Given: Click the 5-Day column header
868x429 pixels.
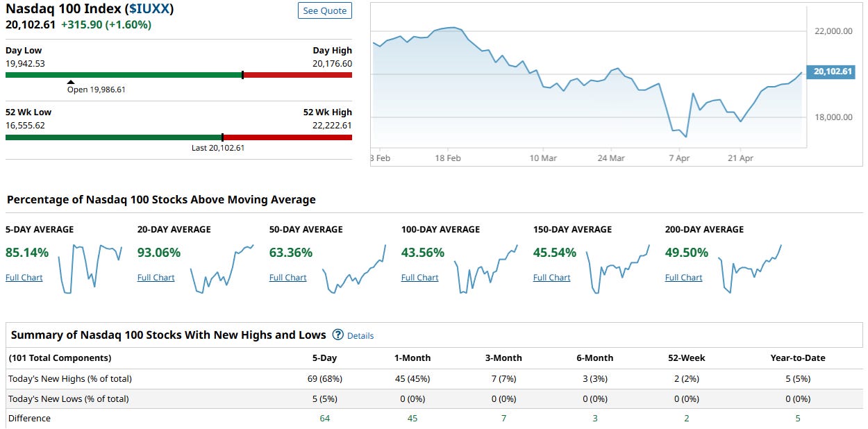Looking at the screenshot, I should [x=324, y=358].
